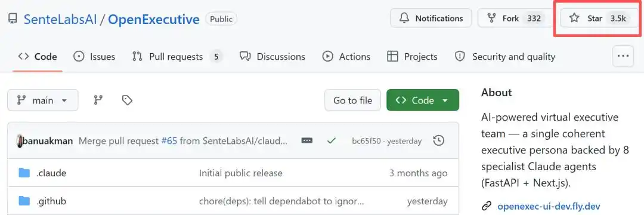Image resolution: width=644 pixels, height=215 pixels.
Task: Click the Initial public release commit message
Action: coord(241,173)
